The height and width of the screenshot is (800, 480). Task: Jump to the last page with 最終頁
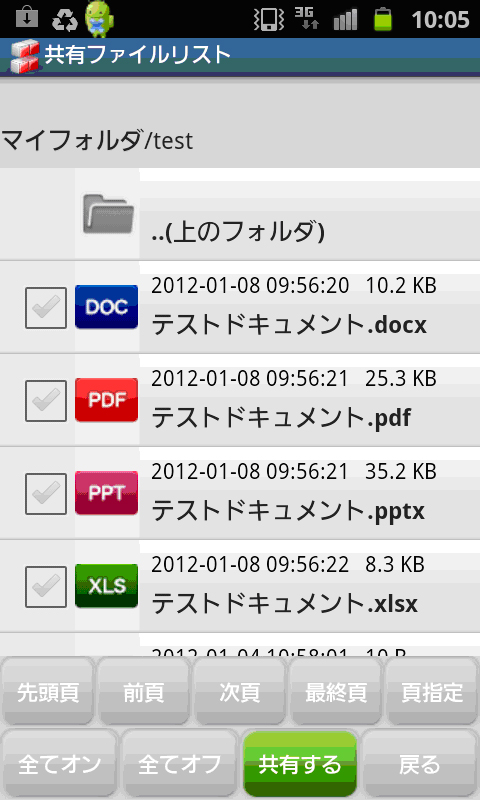(x=335, y=692)
